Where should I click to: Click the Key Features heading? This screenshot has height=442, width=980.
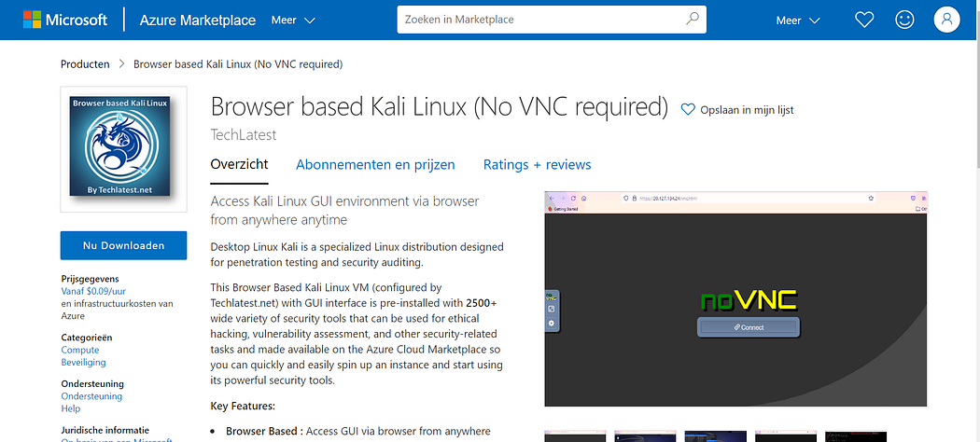pyautogui.click(x=243, y=406)
